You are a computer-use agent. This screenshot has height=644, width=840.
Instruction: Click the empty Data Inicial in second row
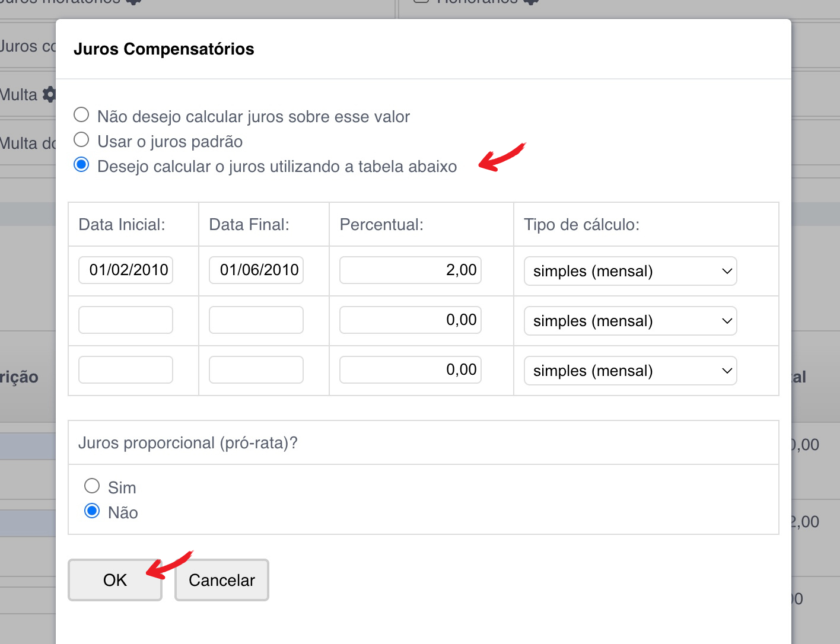click(126, 320)
